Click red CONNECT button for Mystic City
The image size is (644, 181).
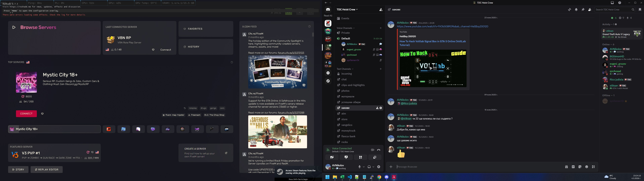tap(26, 114)
